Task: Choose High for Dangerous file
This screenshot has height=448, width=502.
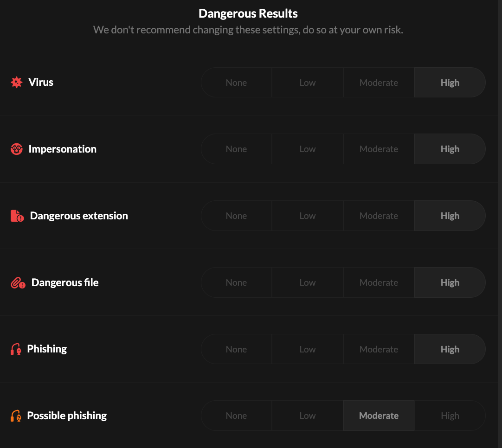Action: [450, 282]
